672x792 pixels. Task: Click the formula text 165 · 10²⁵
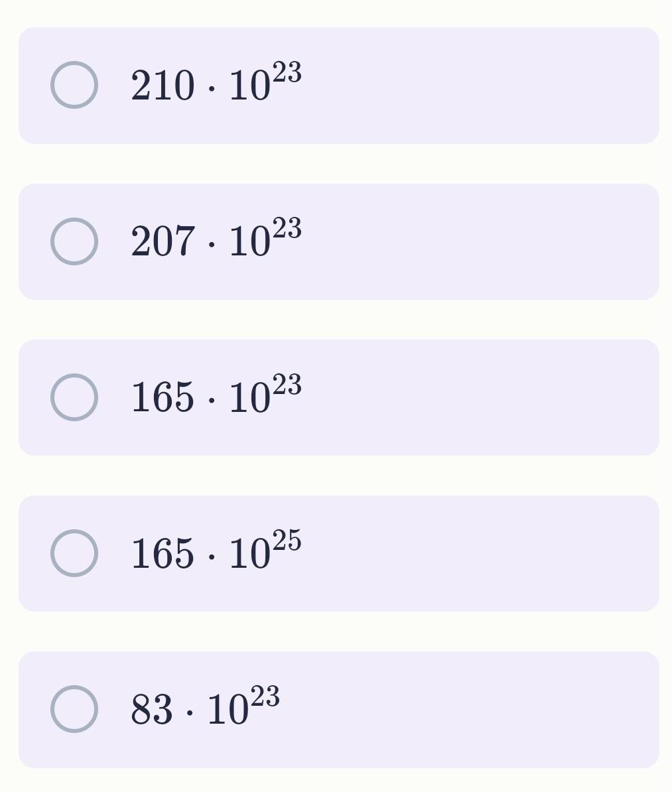[x=216, y=553]
